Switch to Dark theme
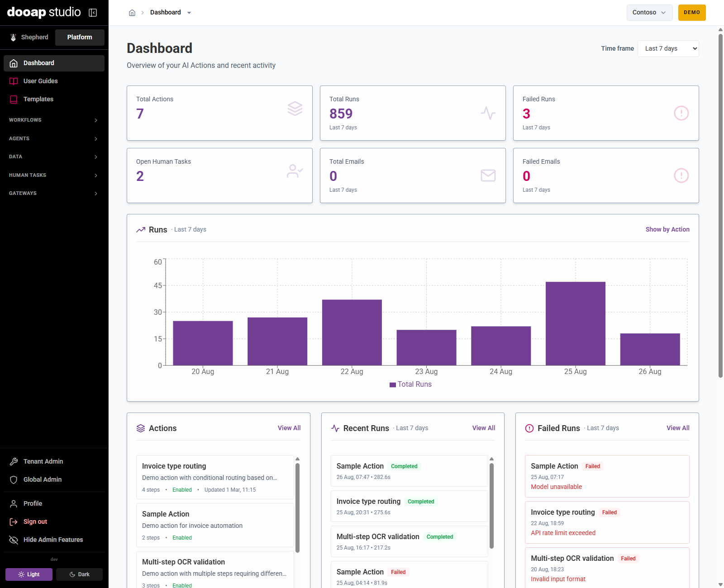724x588 pixels. [79, 574]
